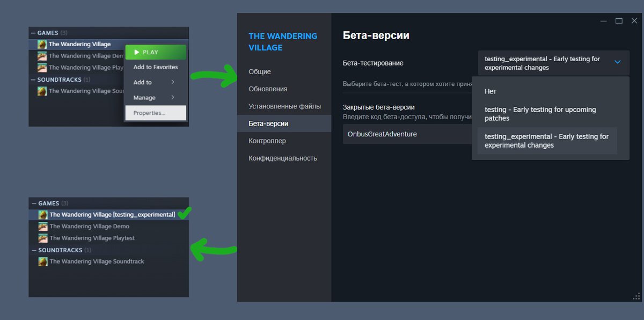644x320 pixels.
Task: Click The Wandering Village Playtest icon in bottom list
Action: click(x=43, y=238)
